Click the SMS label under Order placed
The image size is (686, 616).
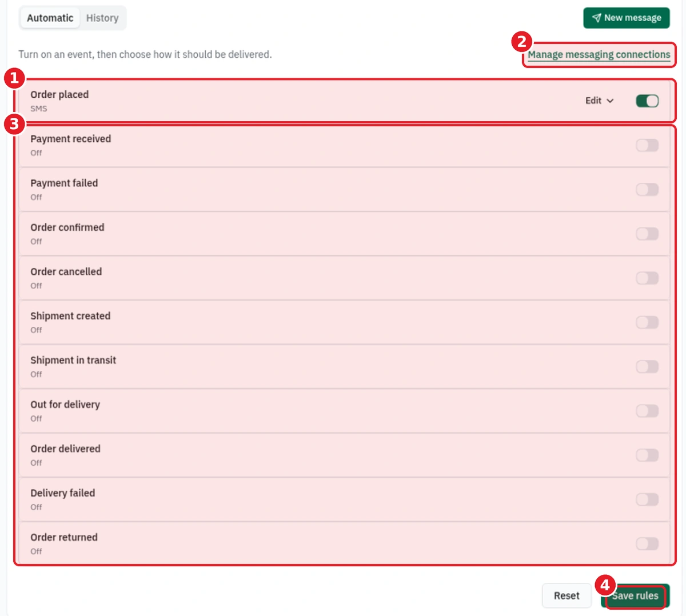pos(39,109)
